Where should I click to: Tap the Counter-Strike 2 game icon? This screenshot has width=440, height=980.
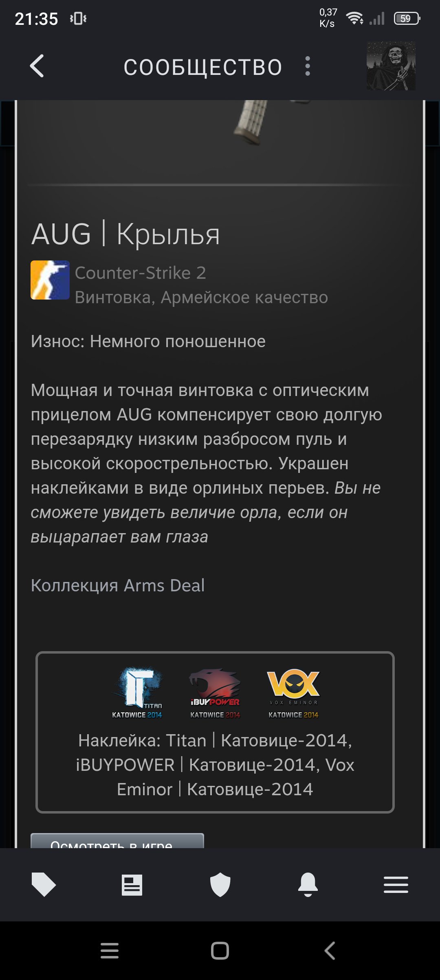click(x=50, y=280)
